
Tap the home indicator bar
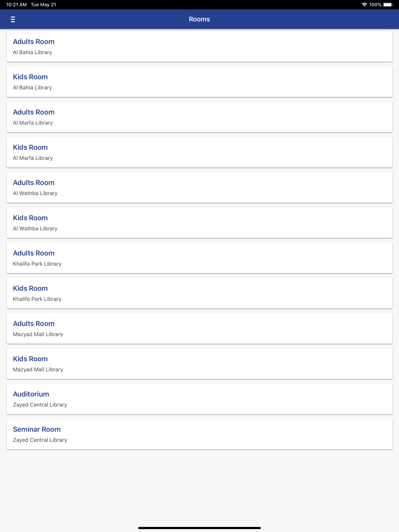pyautogui.click(x=199, y=528)
